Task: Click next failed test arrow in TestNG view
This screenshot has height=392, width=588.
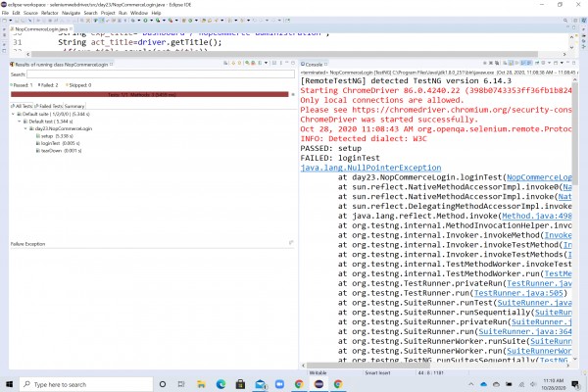Action: pos(233,63)
